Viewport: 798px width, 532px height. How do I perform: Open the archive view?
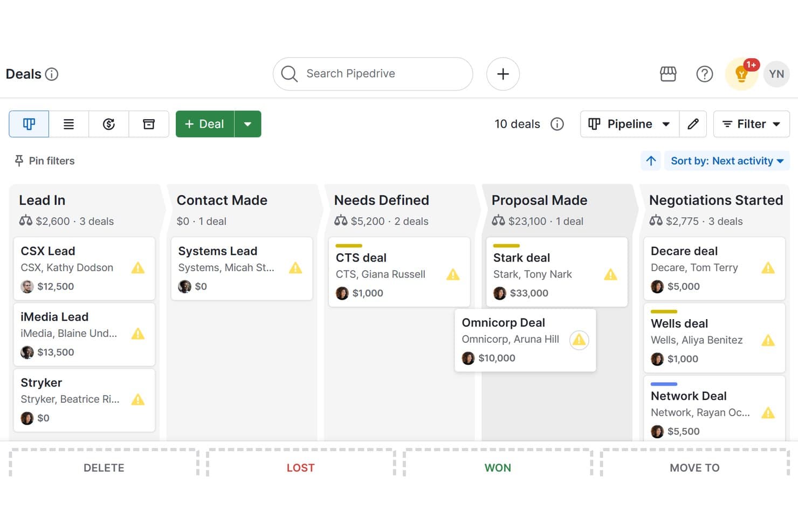point(149,124)
